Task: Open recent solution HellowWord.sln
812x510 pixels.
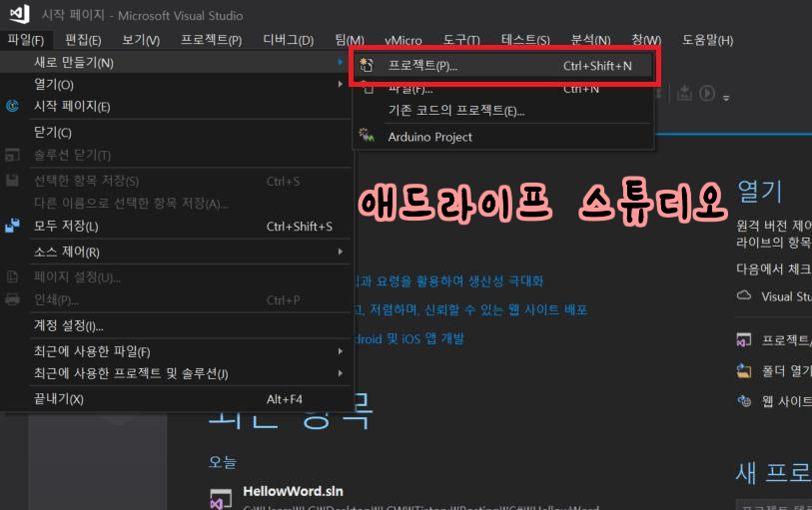Action: [293, 491]
